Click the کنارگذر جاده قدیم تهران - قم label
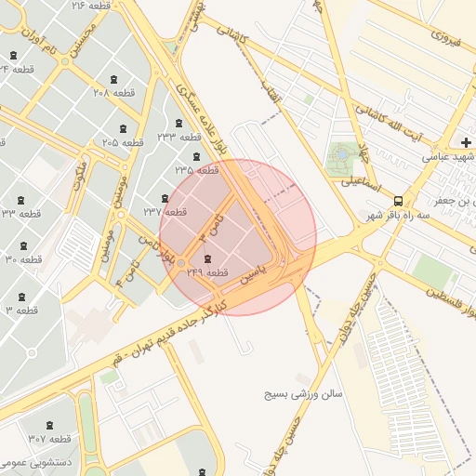This screenshot has width=476, height=476. coord(170,334)
